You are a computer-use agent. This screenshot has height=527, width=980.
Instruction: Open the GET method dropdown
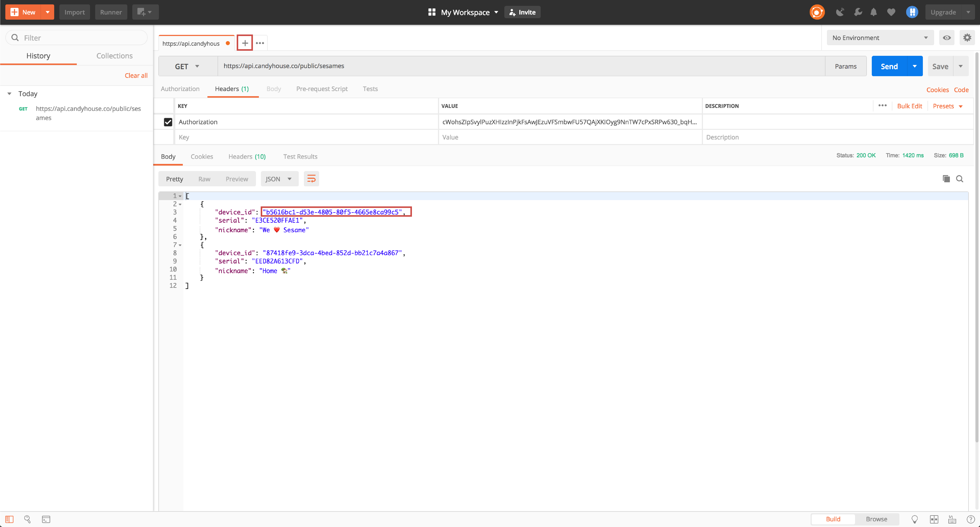(188, 66)
